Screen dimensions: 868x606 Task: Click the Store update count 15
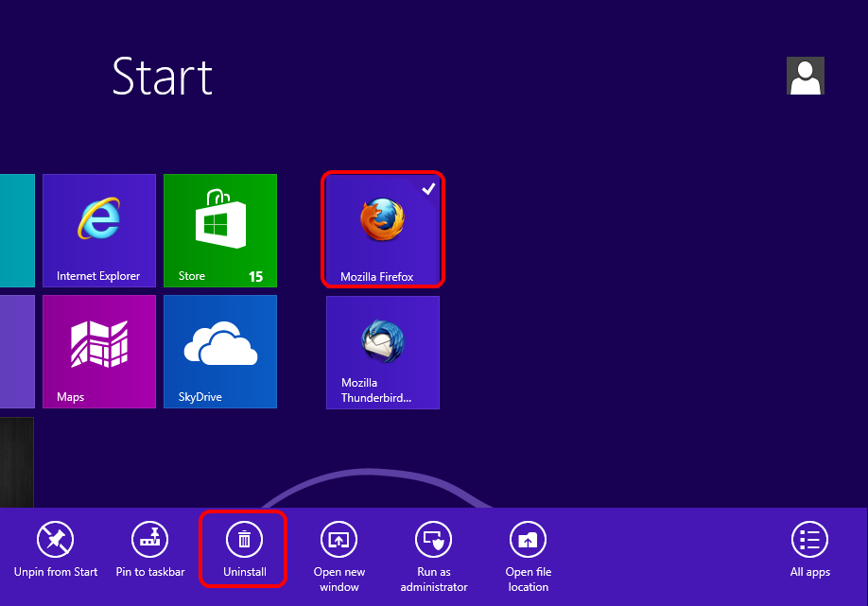click(255, 277)
